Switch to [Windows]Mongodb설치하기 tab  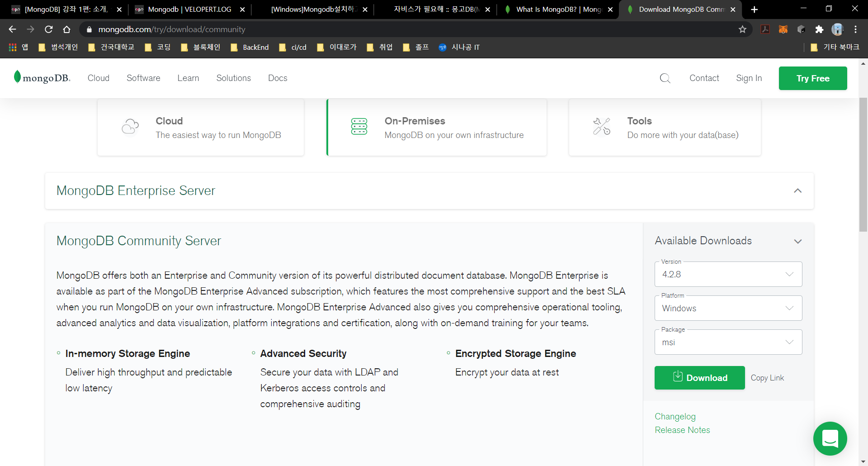314,10
